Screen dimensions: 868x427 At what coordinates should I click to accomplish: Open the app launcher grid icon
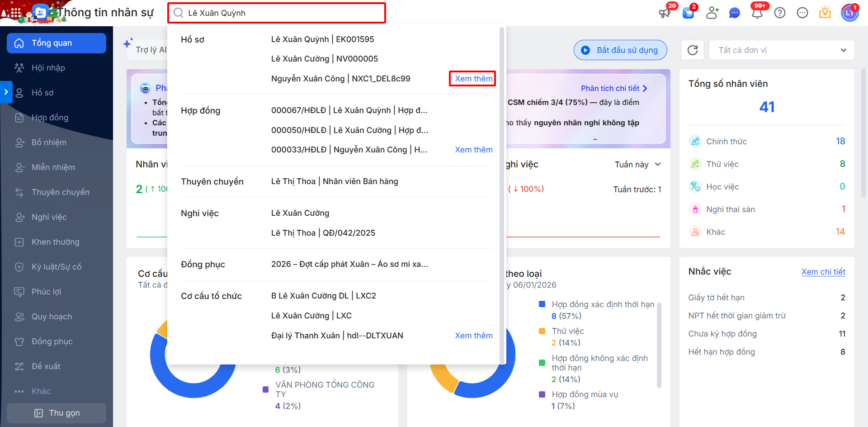[15, 13]
